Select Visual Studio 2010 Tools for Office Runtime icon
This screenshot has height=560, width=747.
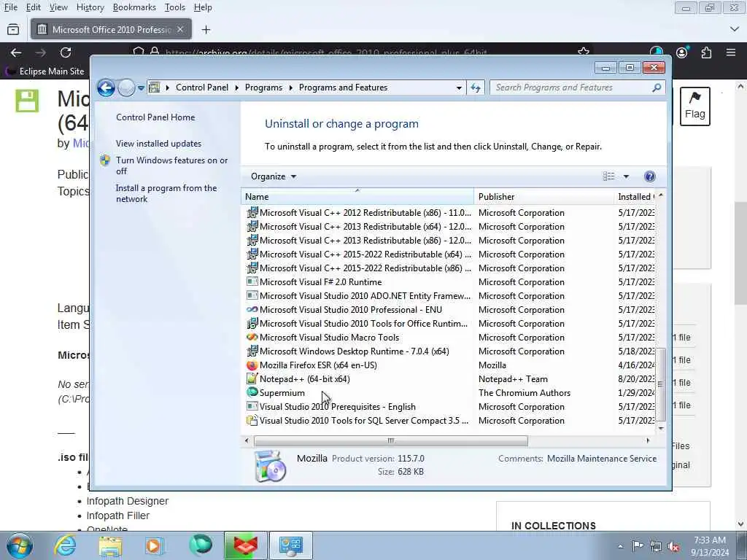(252, 323)
